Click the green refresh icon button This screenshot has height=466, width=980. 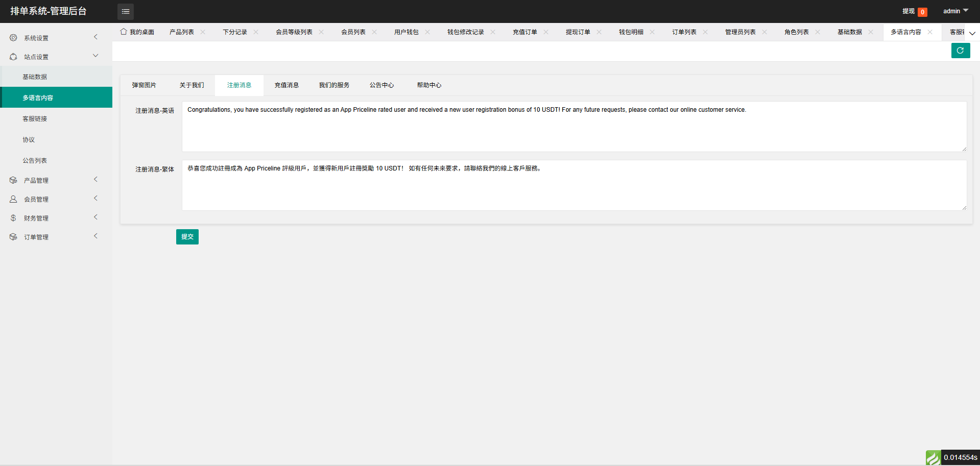pyautogui.click(x=960, y=51)
